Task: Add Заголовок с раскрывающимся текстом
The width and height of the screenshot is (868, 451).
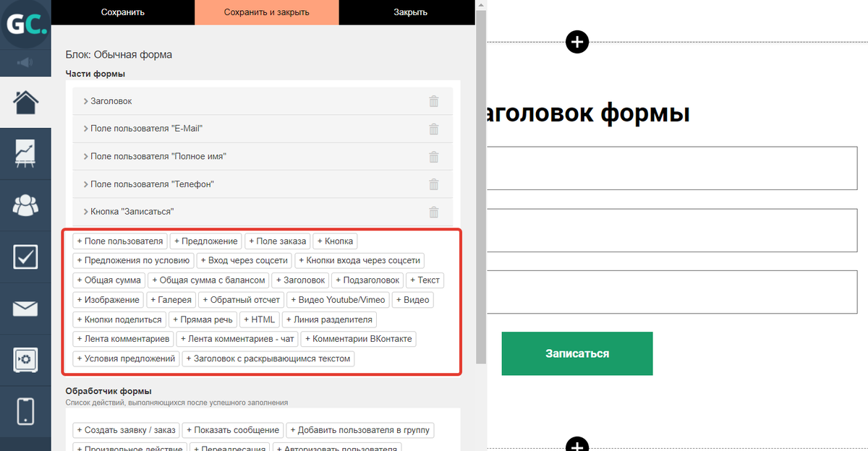Action: coord(268,358)
